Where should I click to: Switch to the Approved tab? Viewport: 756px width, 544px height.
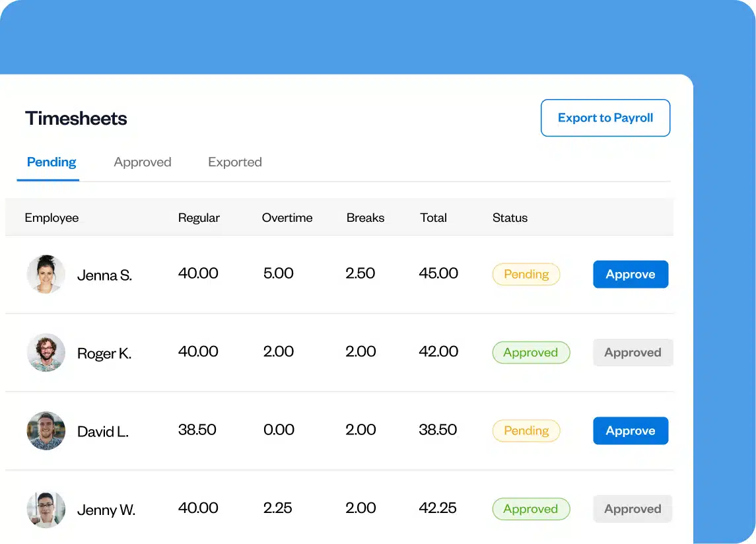(143, 162)
